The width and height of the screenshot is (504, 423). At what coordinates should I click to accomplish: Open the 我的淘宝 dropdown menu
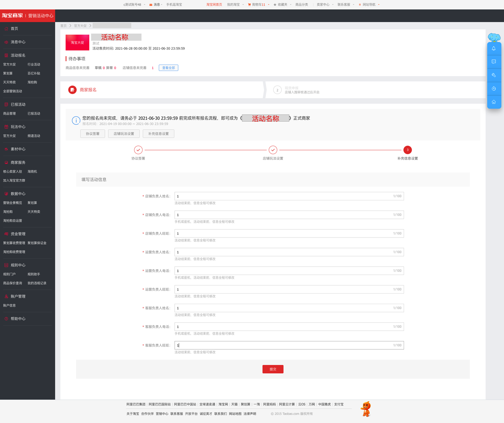point(235,5)
